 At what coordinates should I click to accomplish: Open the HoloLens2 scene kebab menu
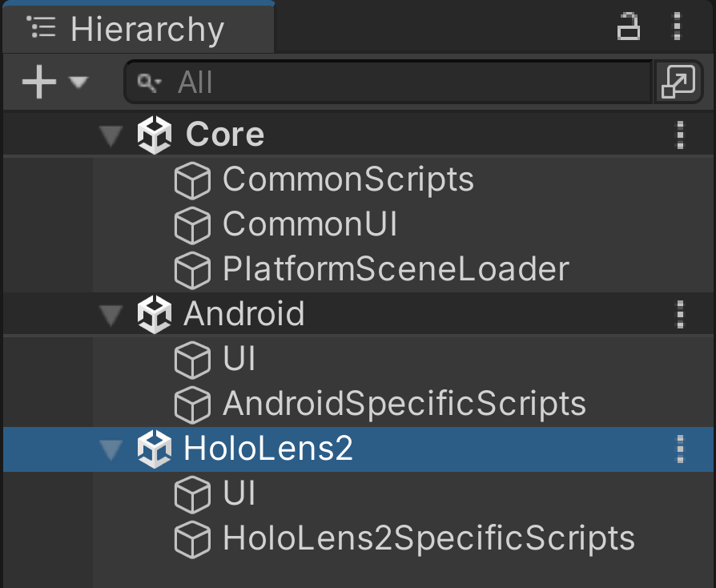(681, 449)
